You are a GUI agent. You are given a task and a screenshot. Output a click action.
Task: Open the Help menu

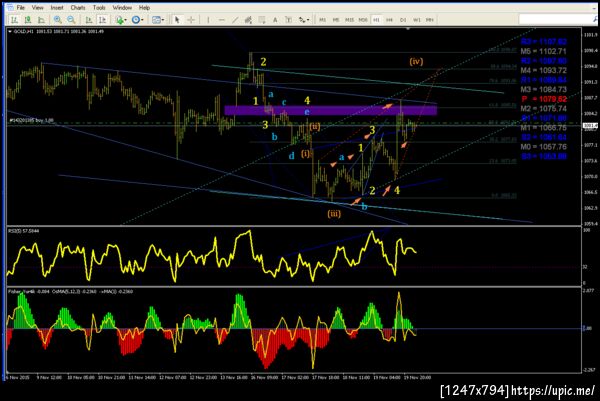click(x=144, y=8)
